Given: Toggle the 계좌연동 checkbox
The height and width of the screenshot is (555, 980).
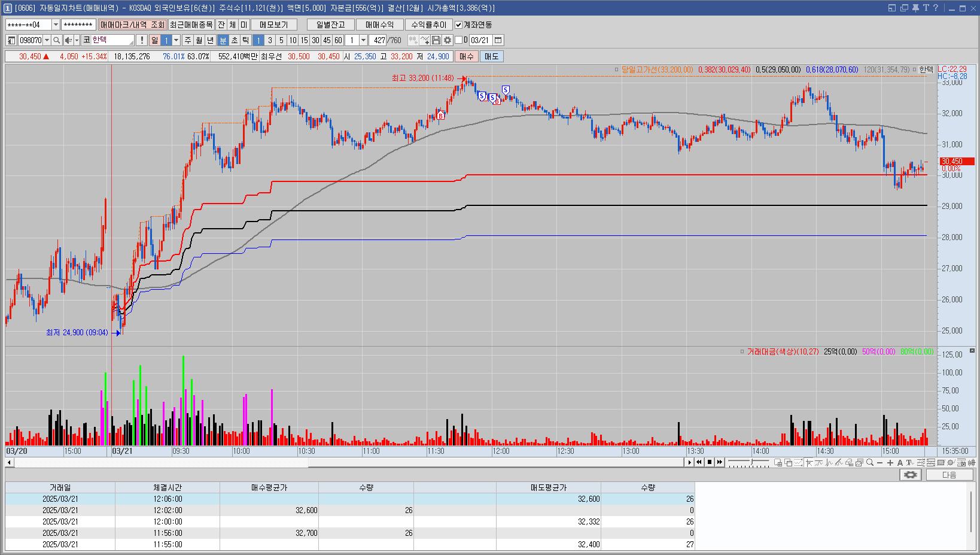Looking at the screenshot, I should [459, 25].
